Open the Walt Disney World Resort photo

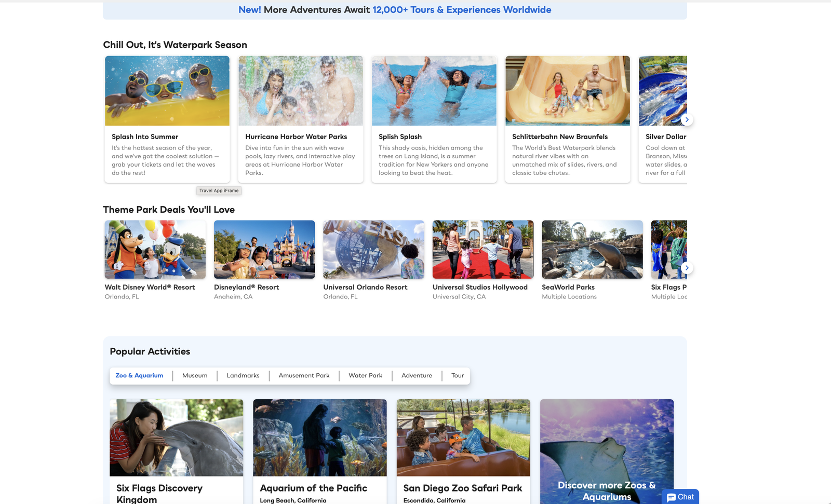(155, 250)
